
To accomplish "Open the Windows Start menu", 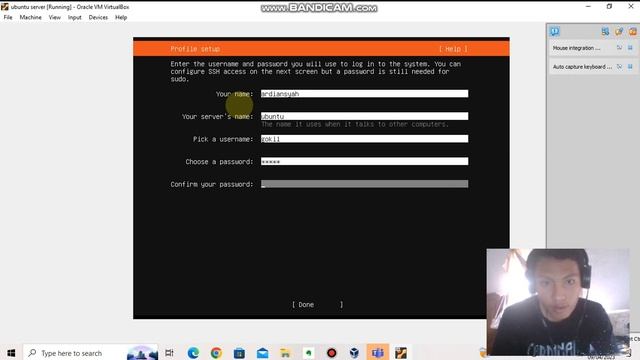I will coord(11,353).
